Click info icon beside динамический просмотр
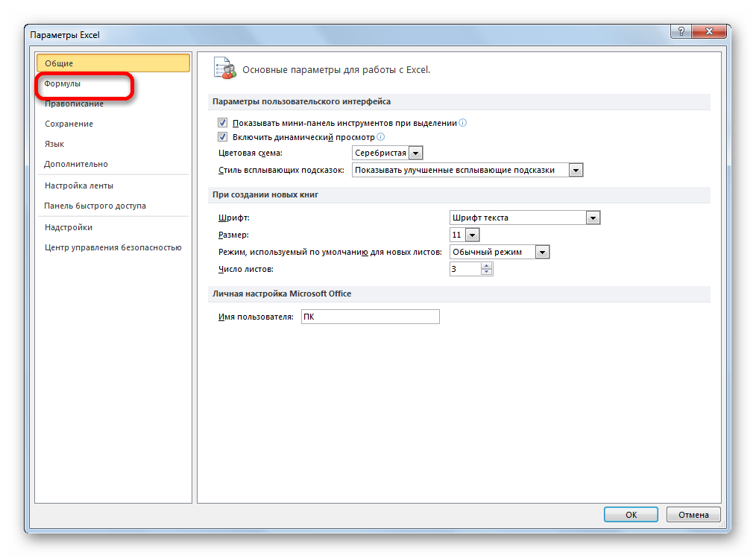The image size is (756, 558). click(381, 137)
